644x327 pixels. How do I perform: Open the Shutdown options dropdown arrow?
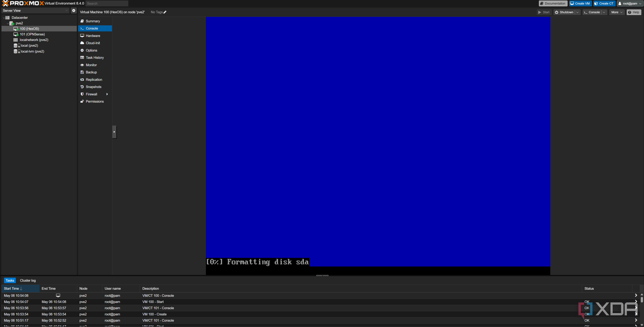point(578,12)
